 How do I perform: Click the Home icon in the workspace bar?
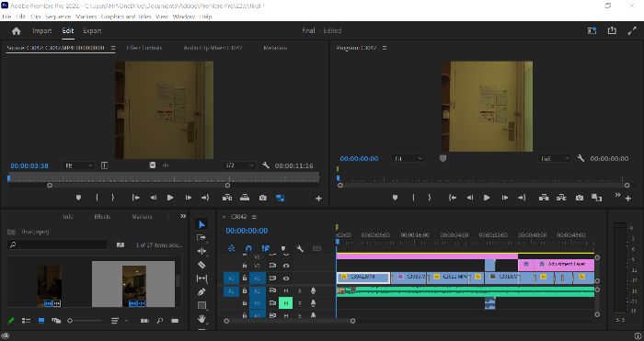(x=16, y=30)
